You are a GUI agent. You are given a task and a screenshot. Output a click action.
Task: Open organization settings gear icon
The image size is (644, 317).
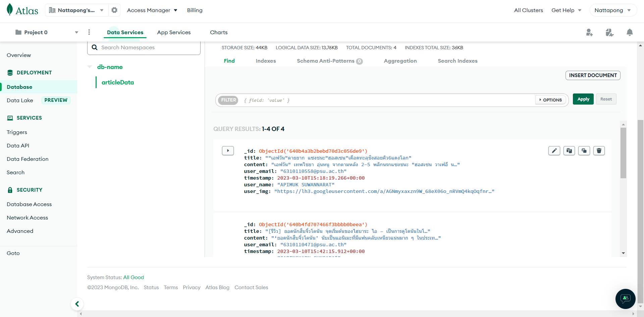click(x=114, y=10)
